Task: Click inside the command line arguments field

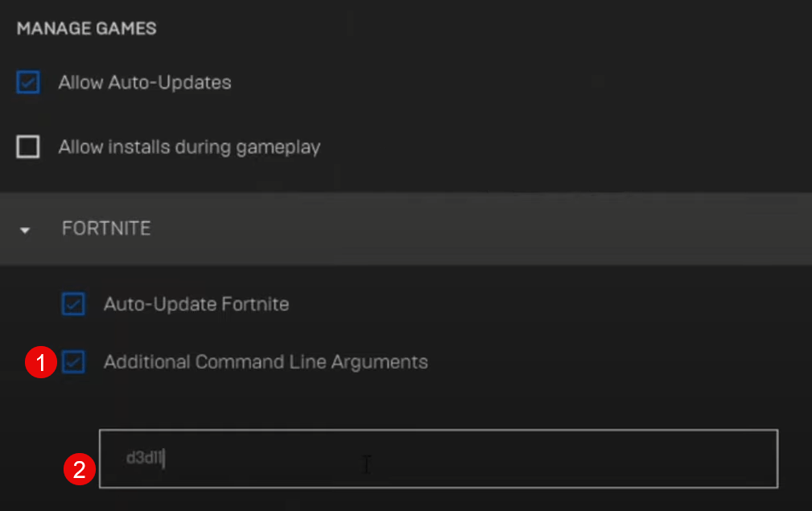Action: click(439, 459)
